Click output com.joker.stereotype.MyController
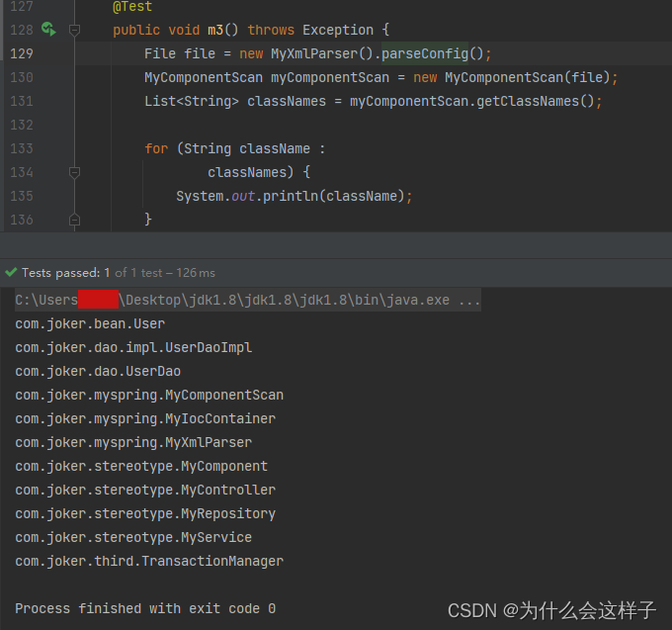 (145, 490)
